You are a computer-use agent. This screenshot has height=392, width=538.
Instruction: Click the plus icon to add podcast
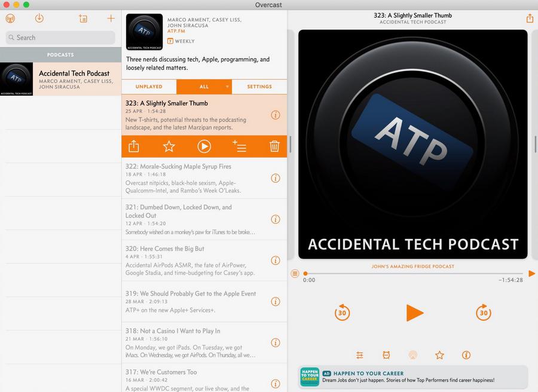[111, 18]
